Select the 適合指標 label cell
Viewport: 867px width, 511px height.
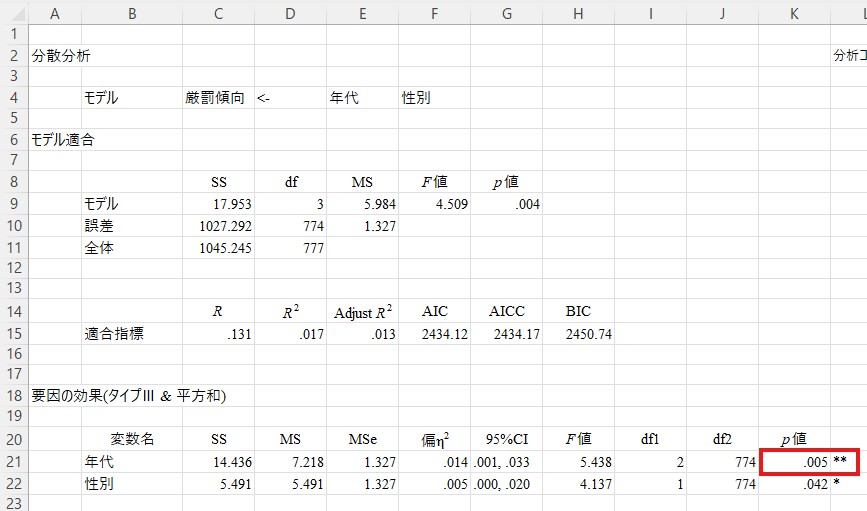click(114, 334)
